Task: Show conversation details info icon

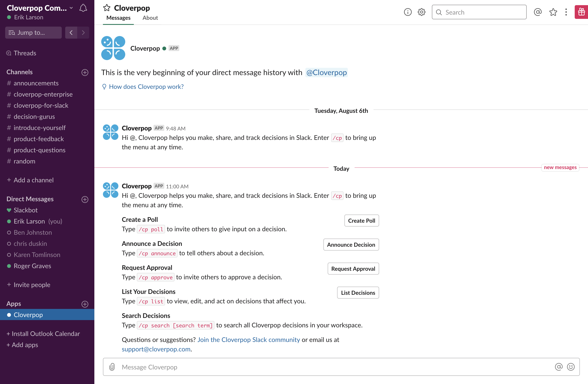Action: [408, 12]
